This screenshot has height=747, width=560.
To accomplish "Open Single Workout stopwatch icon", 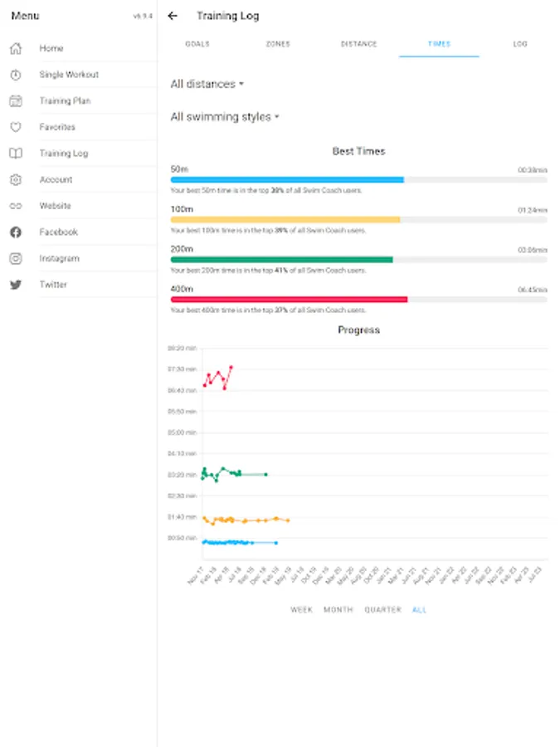I will [16, 75].
